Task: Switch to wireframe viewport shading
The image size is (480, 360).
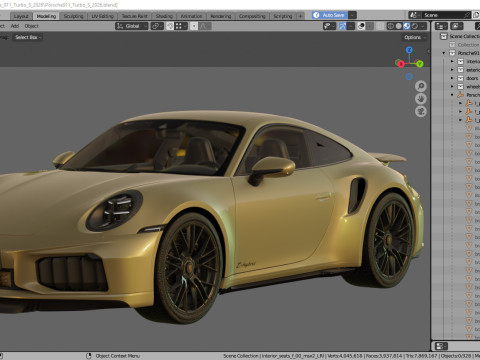Action: click(x=390, y=26)
